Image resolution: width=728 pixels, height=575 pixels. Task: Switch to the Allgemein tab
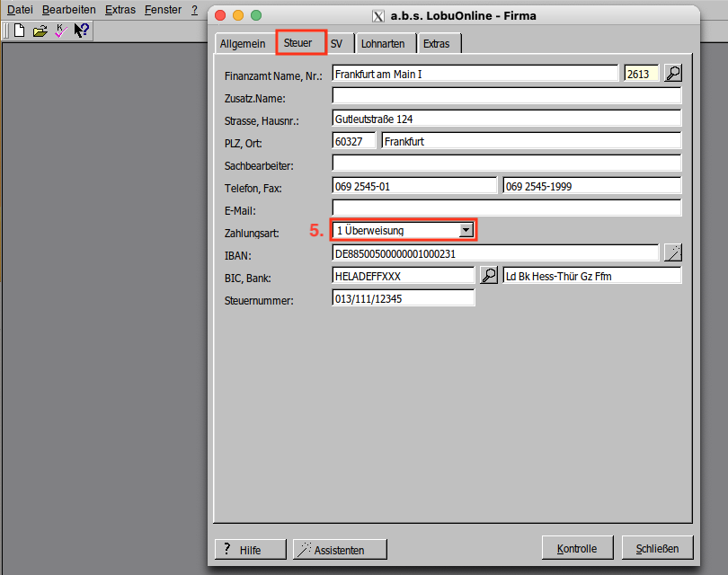(243, 44)
